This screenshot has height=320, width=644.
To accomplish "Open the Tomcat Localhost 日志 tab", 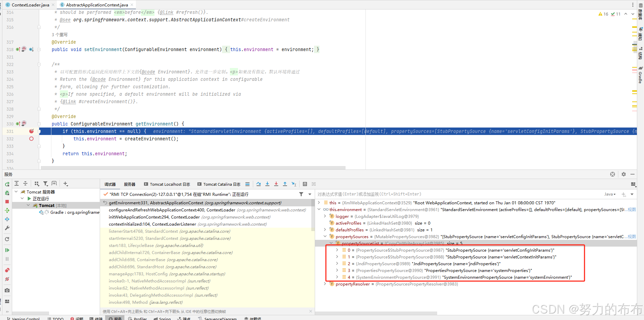I will pyautogui.click(x=167, y=184).
